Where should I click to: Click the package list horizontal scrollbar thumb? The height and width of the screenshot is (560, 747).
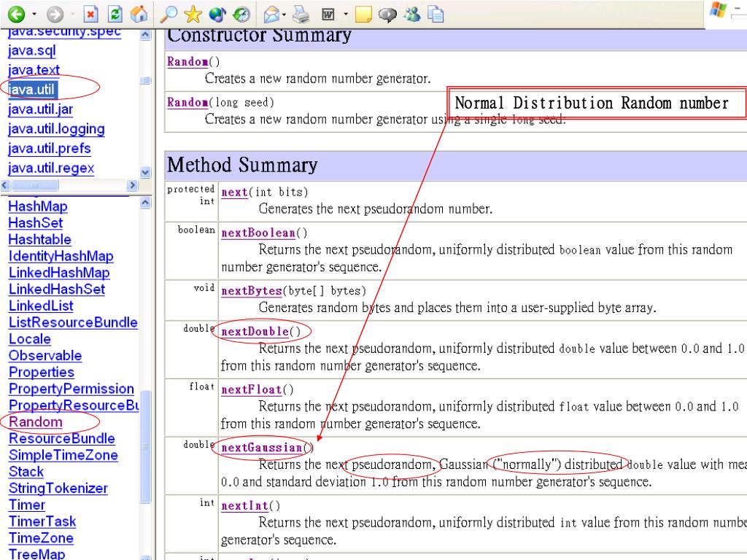point(35,184)
